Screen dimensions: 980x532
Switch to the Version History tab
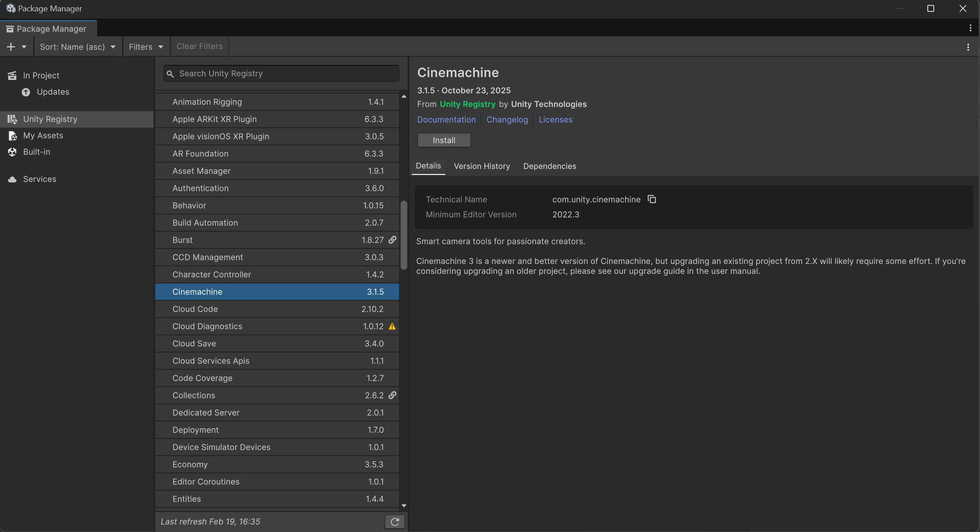tap(482, 166)
